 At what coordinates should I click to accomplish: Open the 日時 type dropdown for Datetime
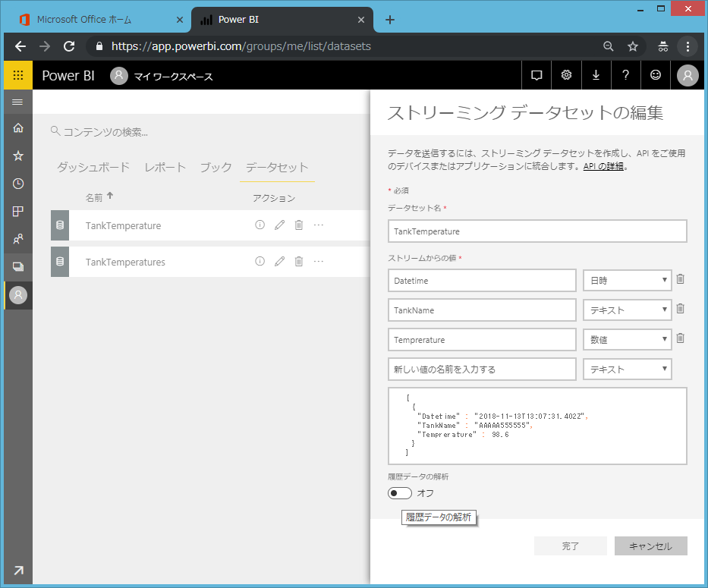click(627, 281)
